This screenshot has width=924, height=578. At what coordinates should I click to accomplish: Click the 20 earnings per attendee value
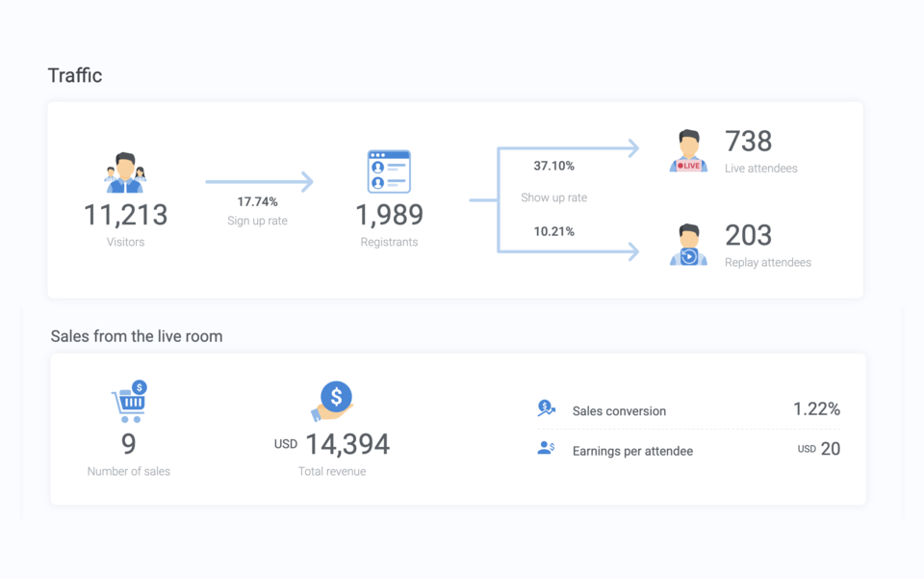[831, 449]
